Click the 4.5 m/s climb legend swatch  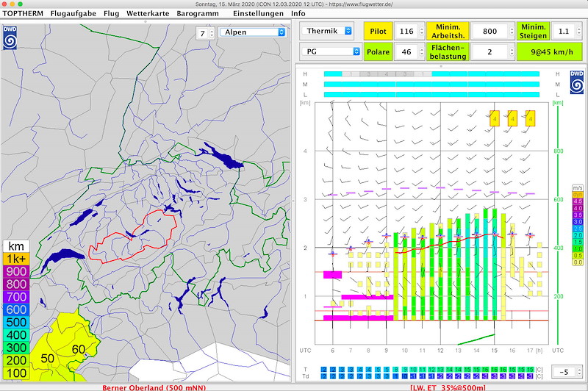pyautogui.click(x=578, y=201)
